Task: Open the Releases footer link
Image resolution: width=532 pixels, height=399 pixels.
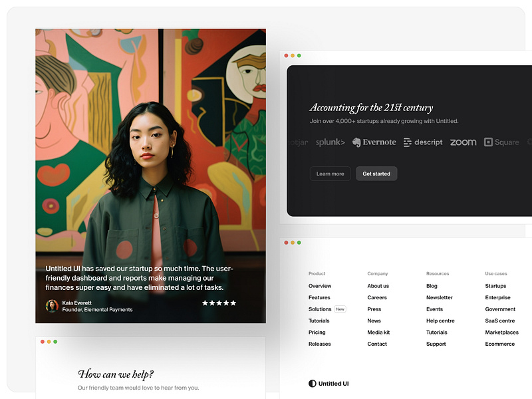Action: (x=319, y=344)
